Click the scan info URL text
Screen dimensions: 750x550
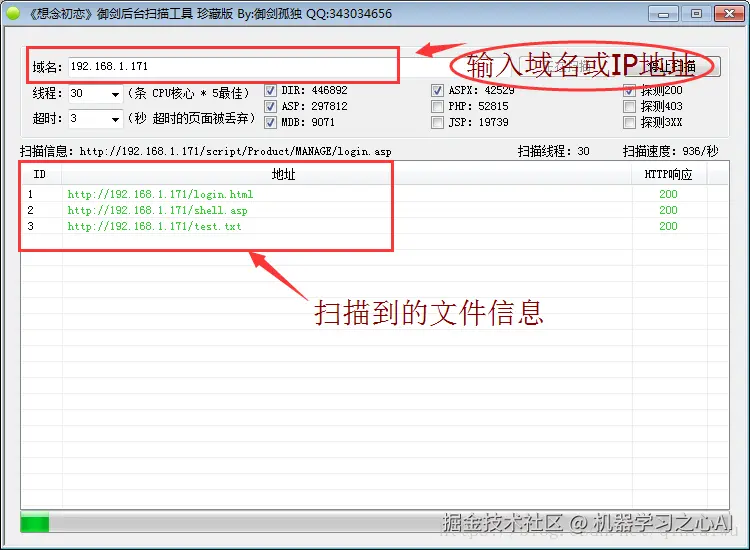235,152
